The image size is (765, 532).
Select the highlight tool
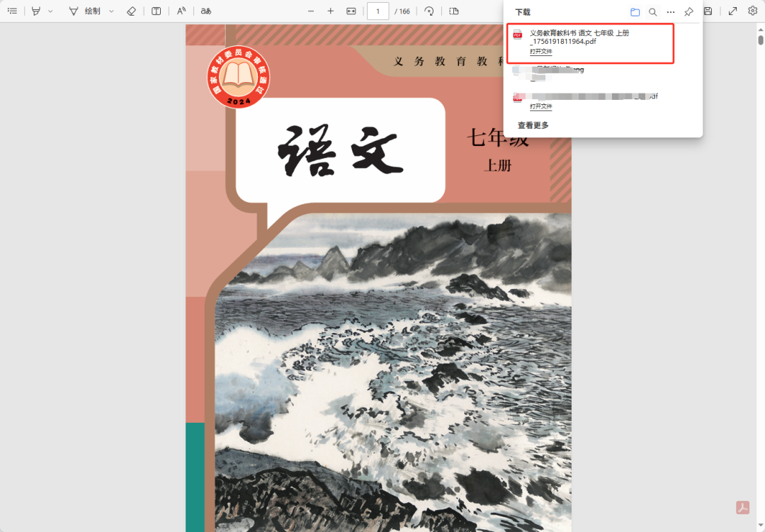pos(35,11)
